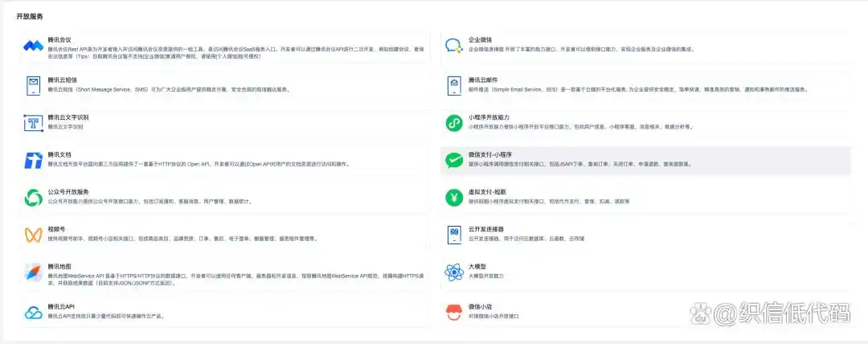Click the 腾讯云文字识别 T-frame icon
Screen dimensions: 868x344
tap(33, 123)
